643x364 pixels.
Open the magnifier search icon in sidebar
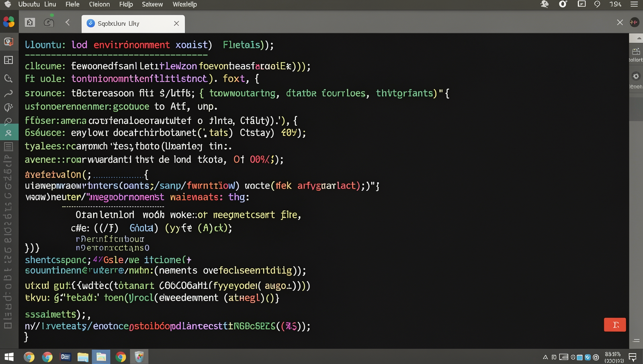(x=8, y=78)
